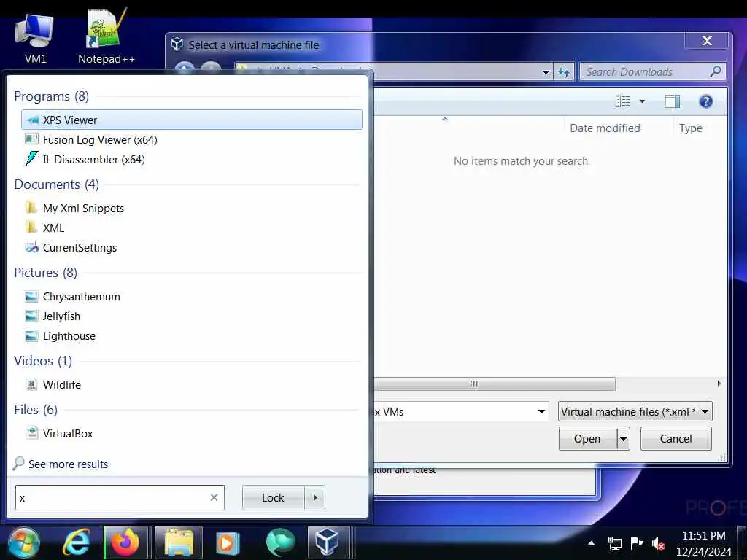Open the Lighthouse picture
Image resolution: width=747 pixels, height=560 pixels.
point(192,335)
